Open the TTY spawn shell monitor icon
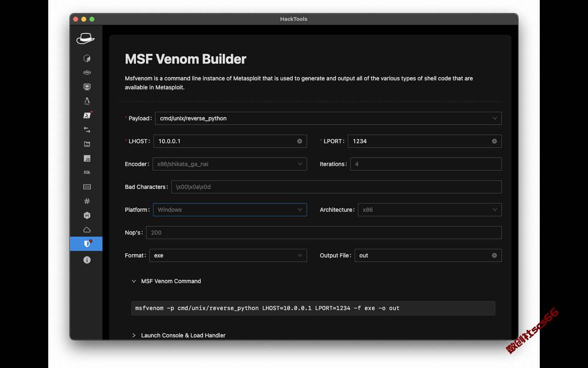Image resolution: width=588 pixels, height=368 pixels. pyautogui.click(x=87, y=87)
